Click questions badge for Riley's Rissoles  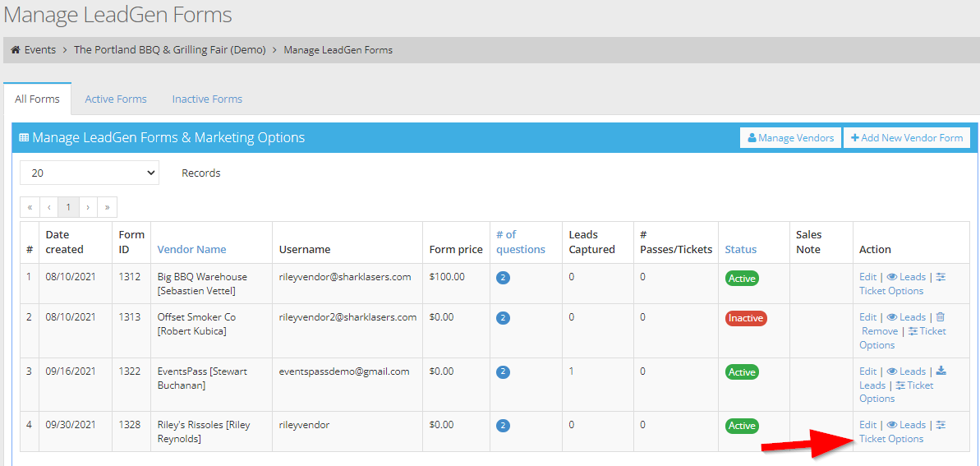tap(503, 426)
